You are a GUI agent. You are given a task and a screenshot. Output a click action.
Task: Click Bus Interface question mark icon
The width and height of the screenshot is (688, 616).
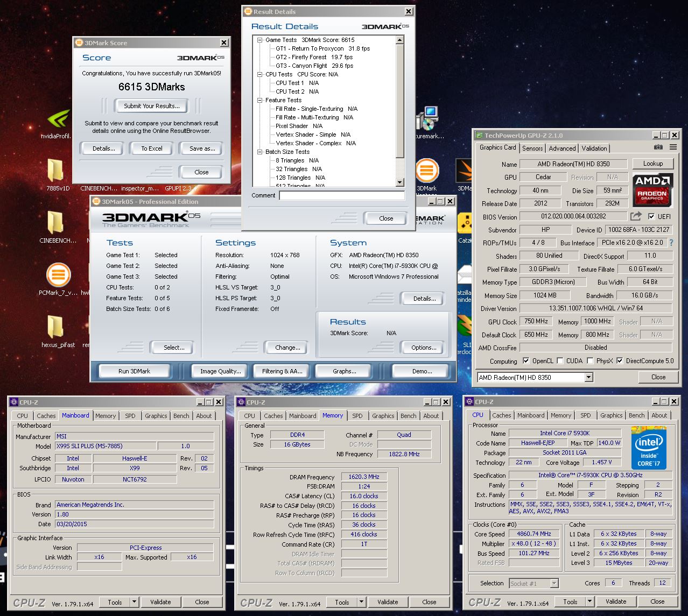[x=671, y=243]
